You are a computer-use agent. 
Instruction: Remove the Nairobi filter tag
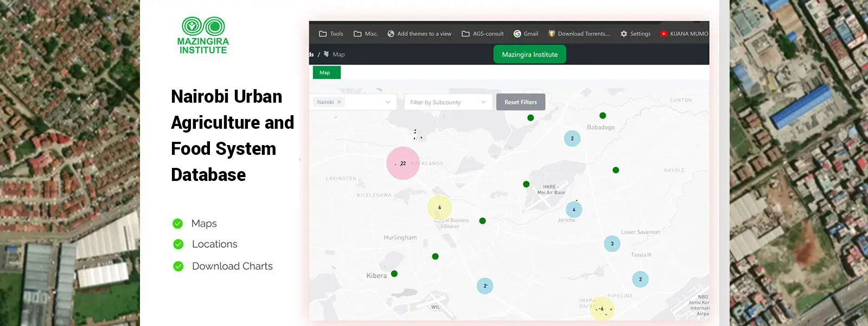[339, 102]
